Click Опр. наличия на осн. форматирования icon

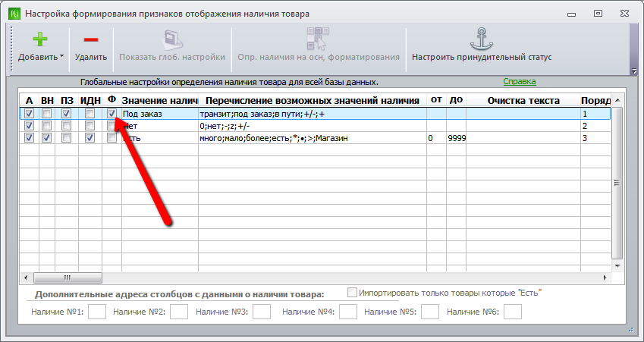pos(318,39)
